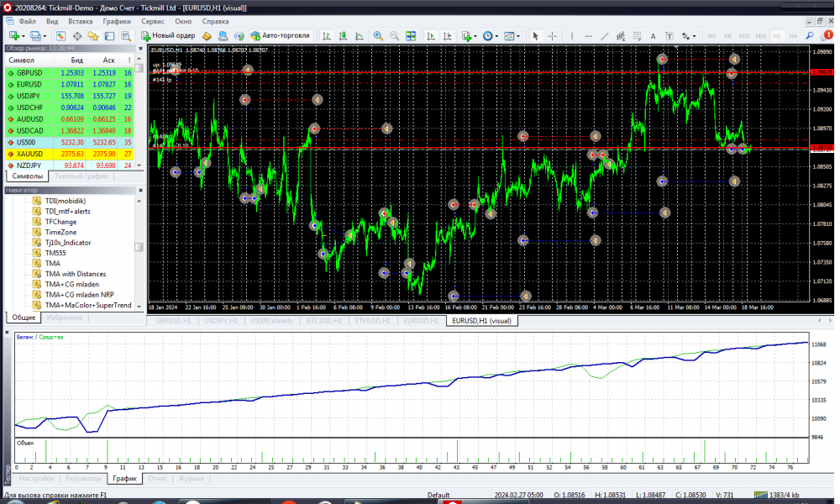Close the Navigator panel
The width and height of the screenshot is (840, 504).
(140, 190)
